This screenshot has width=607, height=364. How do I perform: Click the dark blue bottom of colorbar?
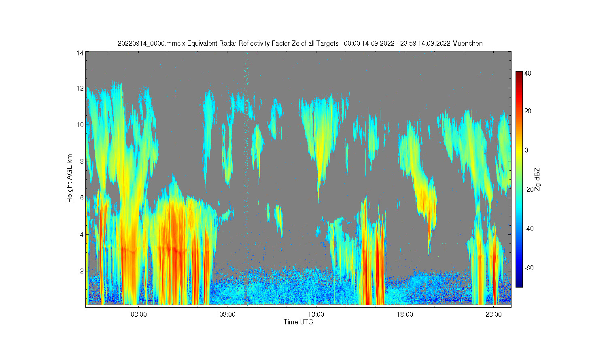click(519, 284)
